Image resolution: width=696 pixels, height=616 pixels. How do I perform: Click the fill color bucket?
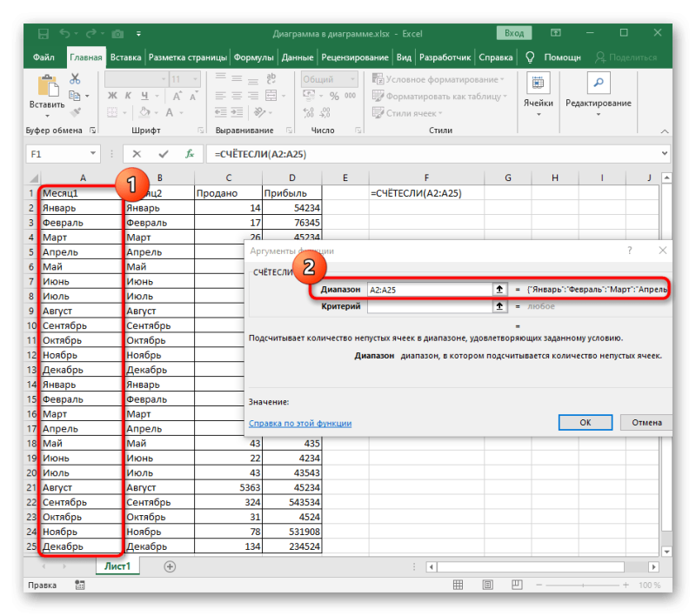144,112
